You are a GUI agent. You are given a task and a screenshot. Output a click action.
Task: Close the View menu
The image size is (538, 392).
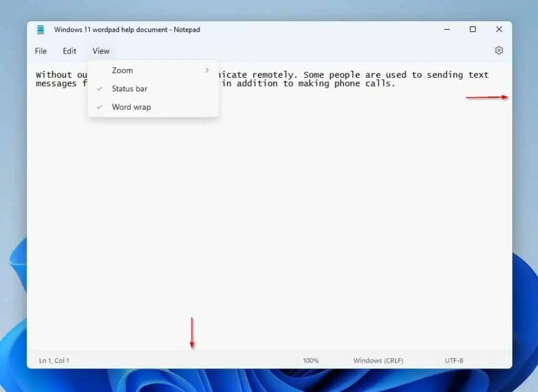(x=101, y=51)
